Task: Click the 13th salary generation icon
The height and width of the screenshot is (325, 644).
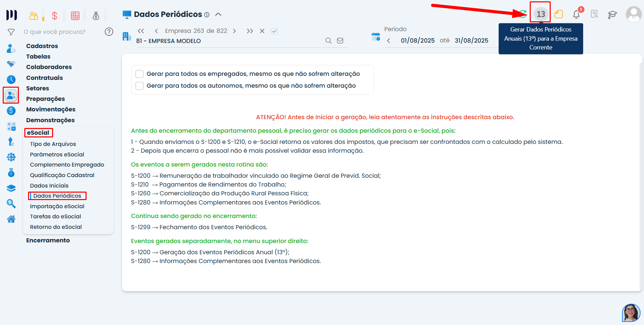Action: (541, 14)
